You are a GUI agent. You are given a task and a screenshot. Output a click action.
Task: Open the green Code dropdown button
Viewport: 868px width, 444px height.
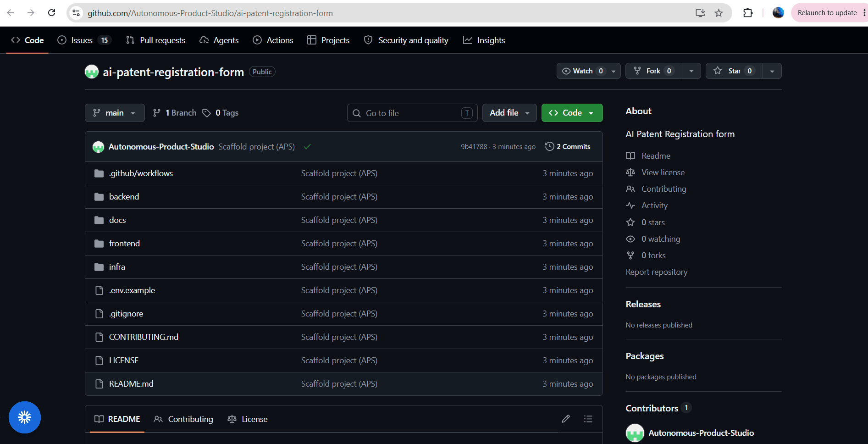[x=572, y=113]
